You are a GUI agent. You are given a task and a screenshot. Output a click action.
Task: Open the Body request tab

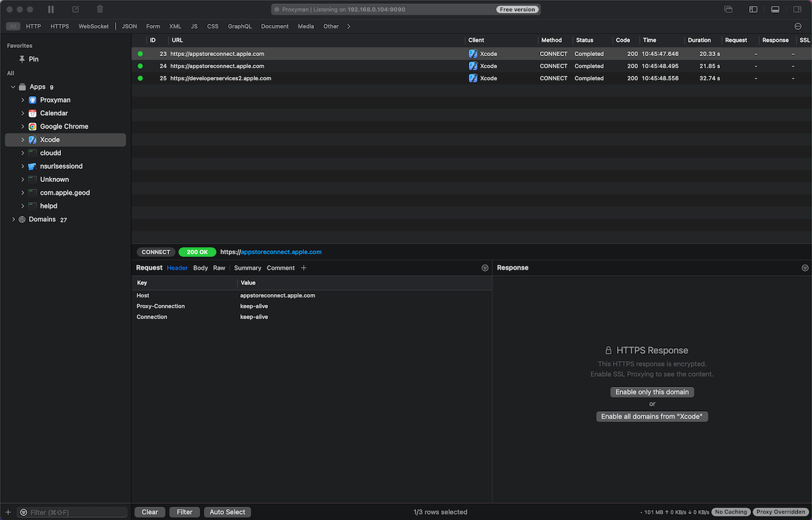(200, 268)
